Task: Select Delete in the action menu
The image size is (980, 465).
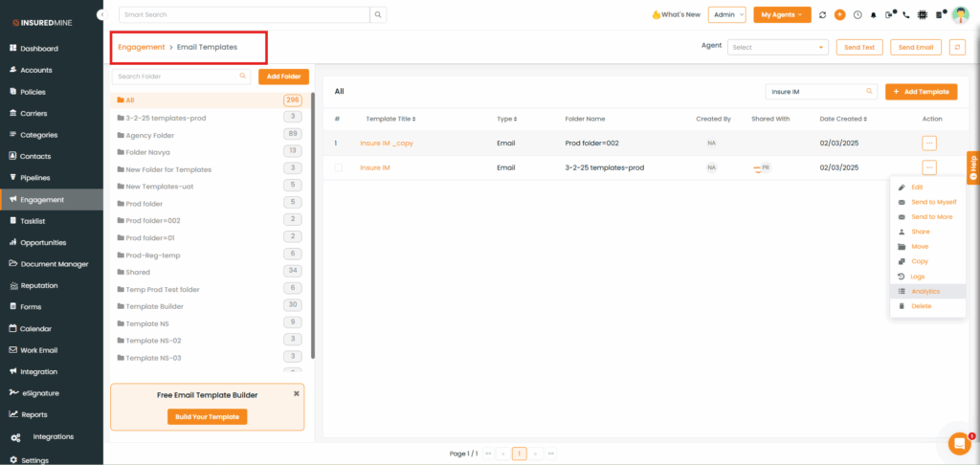Action: [921, 306]
